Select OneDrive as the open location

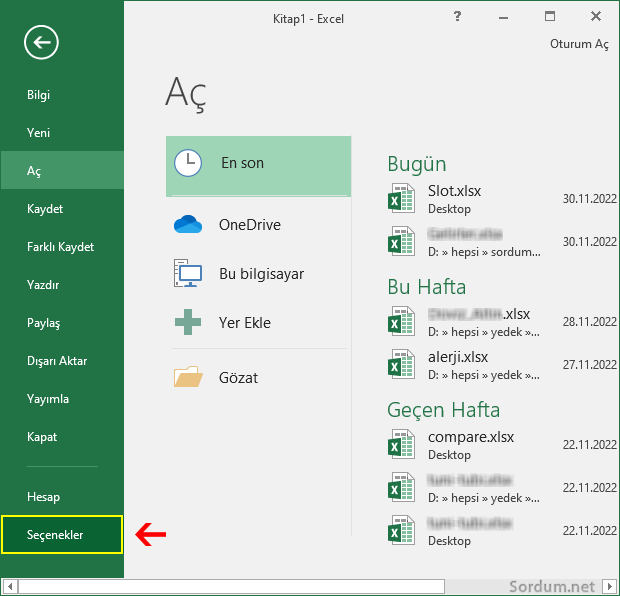(259, 225)
